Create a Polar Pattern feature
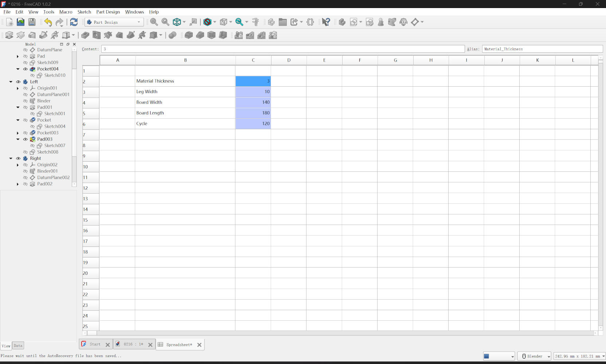The width and height of the screenshot is (606, 364). (262, 35)
